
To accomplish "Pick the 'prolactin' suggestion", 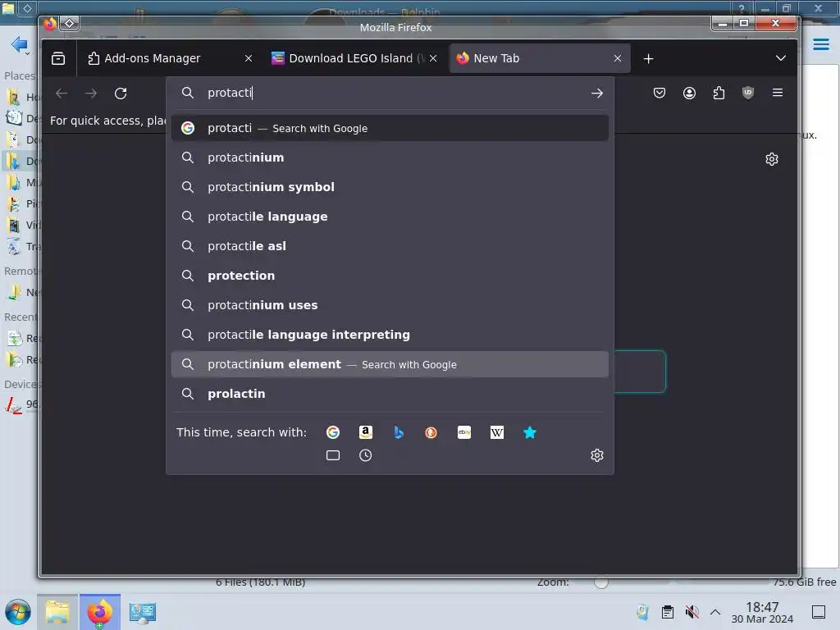I will coord(390,394).
